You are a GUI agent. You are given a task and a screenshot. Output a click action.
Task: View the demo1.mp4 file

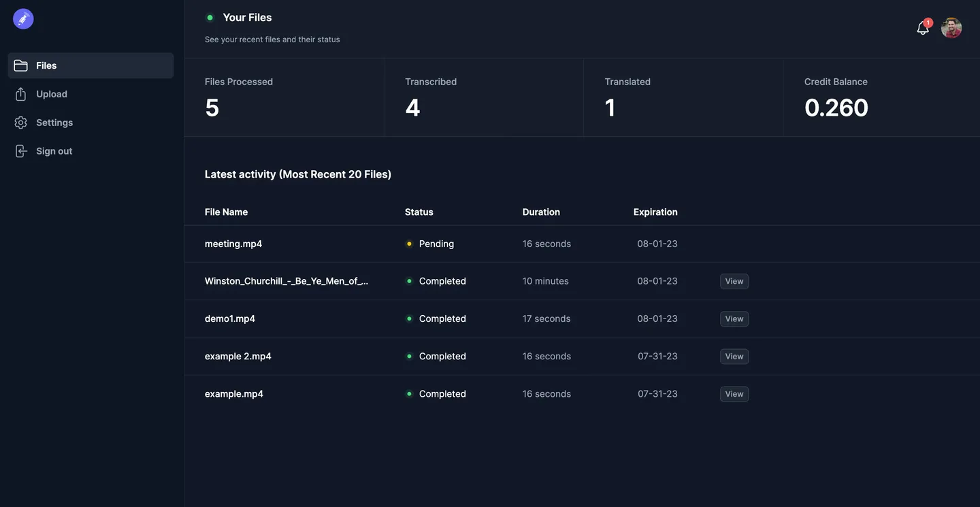coord(734,318)
